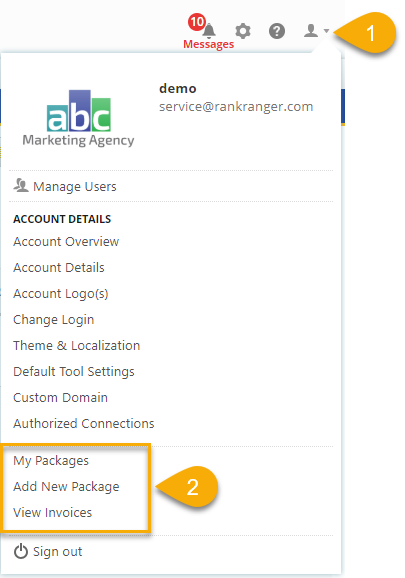Open the help question mark icon
The width and height of the screenshot is (405, 578).
pyautogui.click(x=277, y=31)
